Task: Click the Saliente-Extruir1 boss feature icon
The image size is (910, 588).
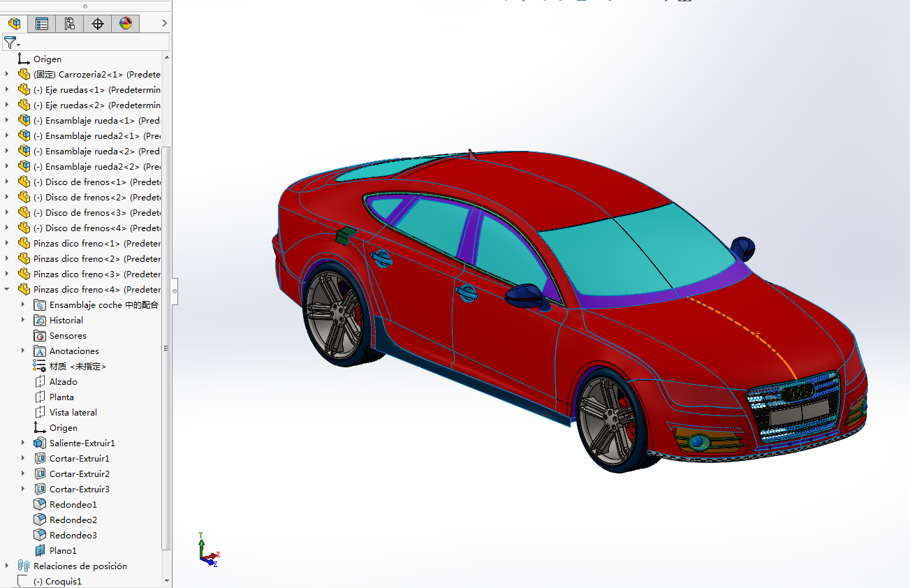Action: click(x=40, y=443)
